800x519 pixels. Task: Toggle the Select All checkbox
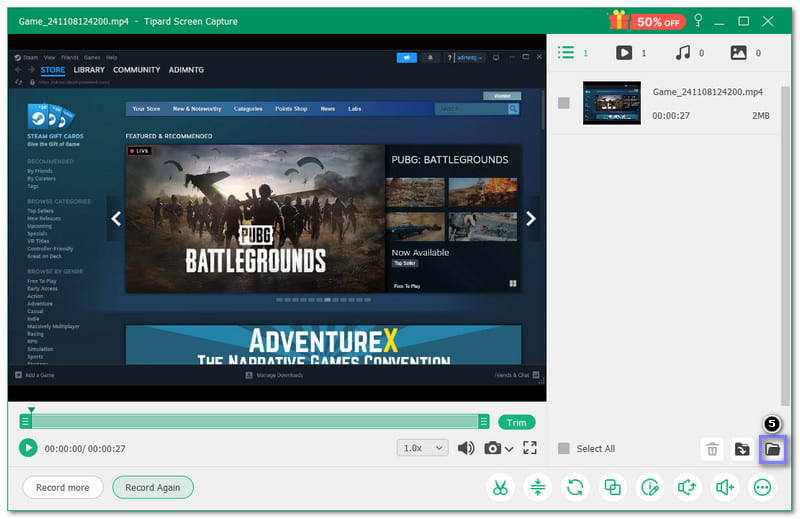point(564,449)
